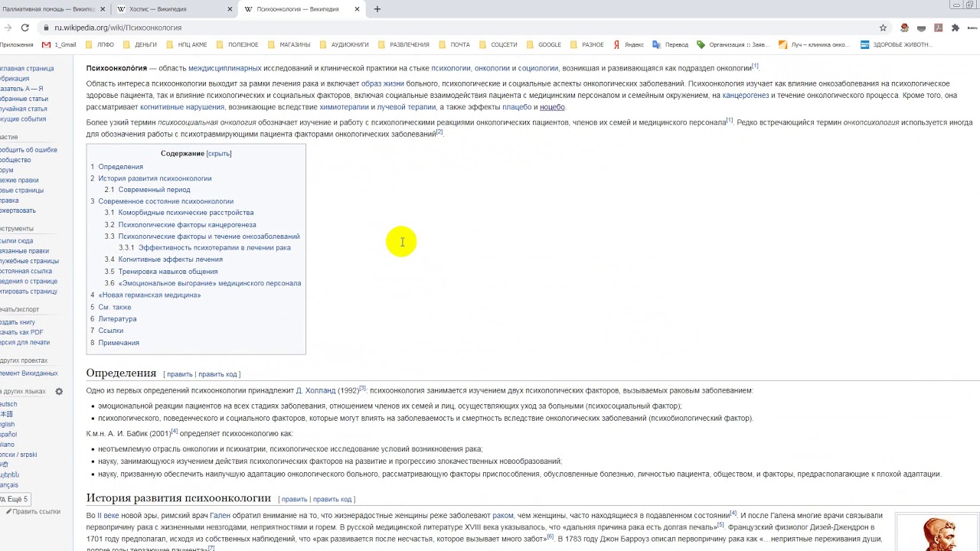Open a new browser tab with plus button
This screenshot has height=551, width=980.
coord(377,9)
